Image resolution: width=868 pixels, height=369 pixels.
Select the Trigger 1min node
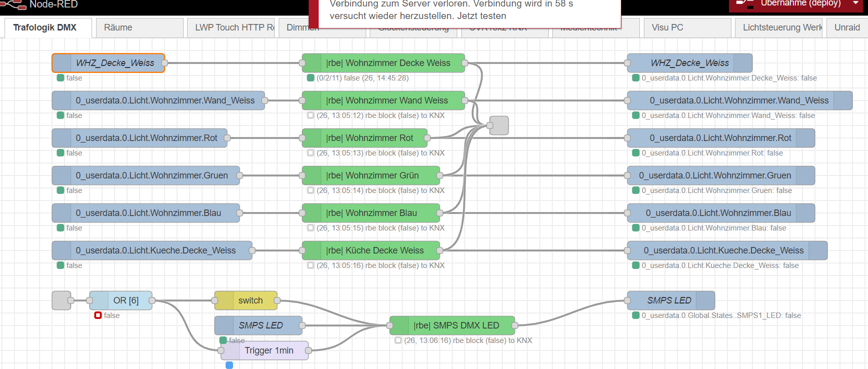pos(265,350)
